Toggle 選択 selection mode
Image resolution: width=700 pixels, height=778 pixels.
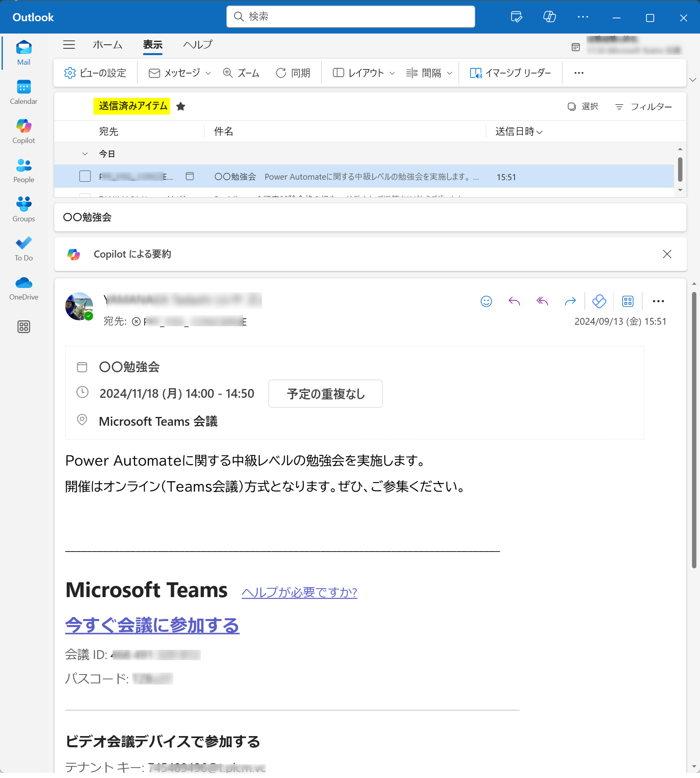(x=583, y=107)
